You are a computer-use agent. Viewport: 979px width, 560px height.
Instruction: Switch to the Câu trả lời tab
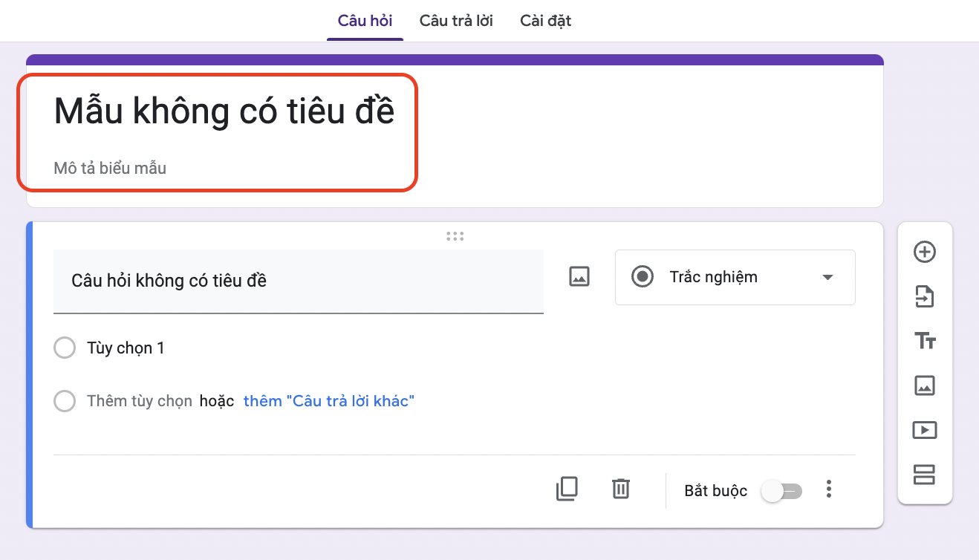click(456, 20)
